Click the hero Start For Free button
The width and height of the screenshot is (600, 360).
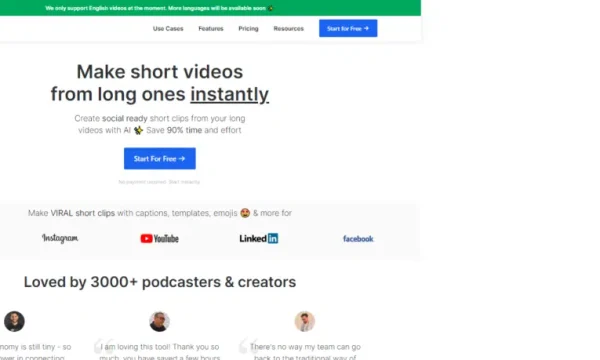pyautogui.click(x=160, y=158)
